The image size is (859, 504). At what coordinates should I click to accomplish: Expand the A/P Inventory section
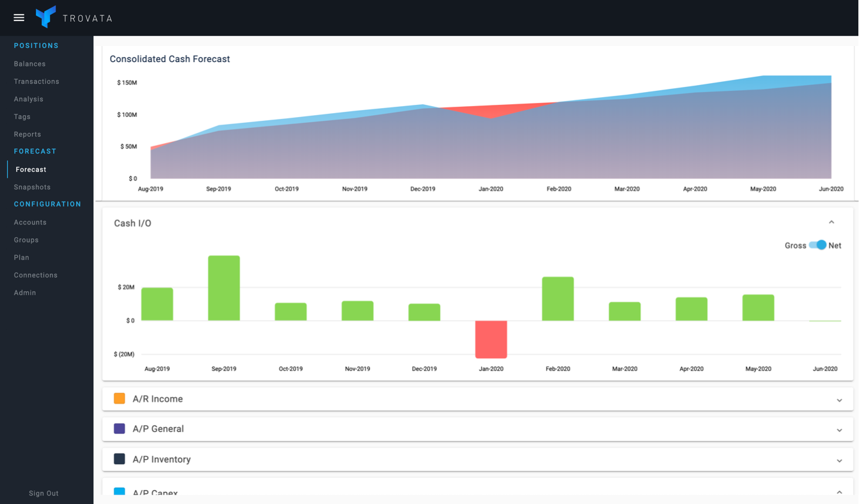tap(839, 461)
